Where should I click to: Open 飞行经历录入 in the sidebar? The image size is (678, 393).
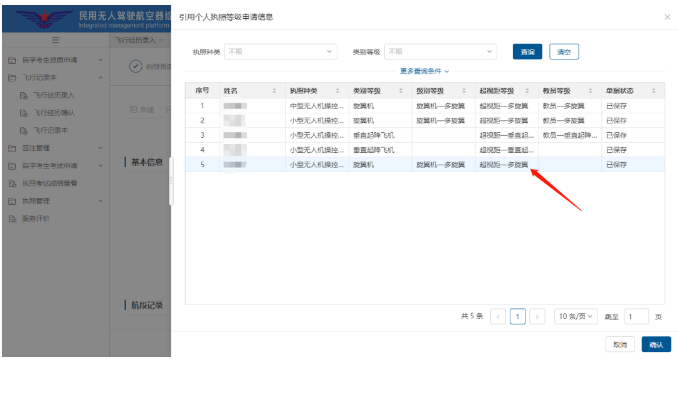click(54, 95)
